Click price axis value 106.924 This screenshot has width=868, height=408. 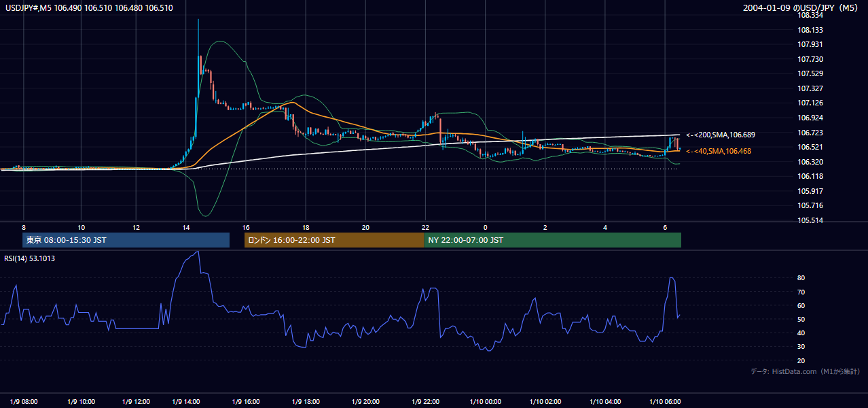point(810,118)
